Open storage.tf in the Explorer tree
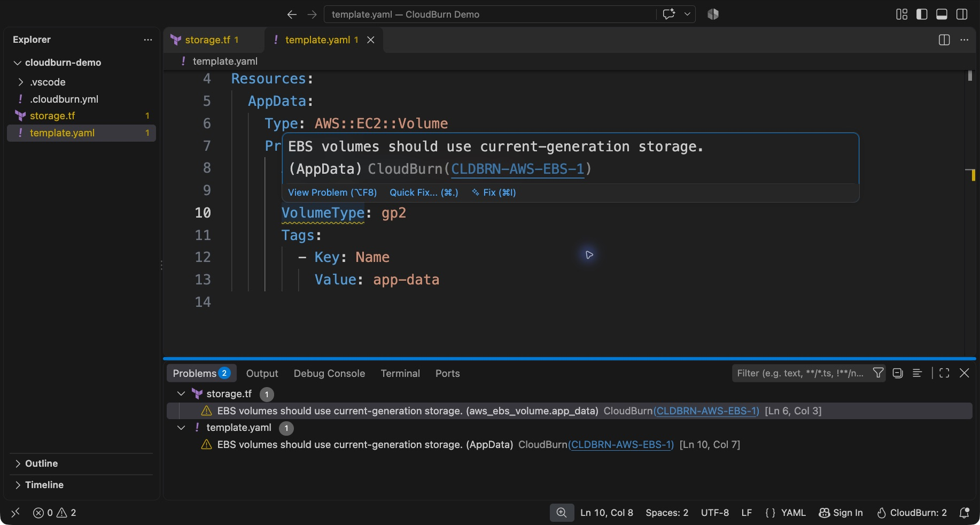The width and height of the screenshot is (980, 525). 80,115
